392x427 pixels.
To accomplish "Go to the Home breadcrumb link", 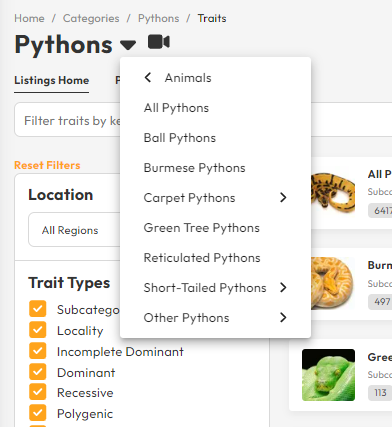I will click(29, 18).
